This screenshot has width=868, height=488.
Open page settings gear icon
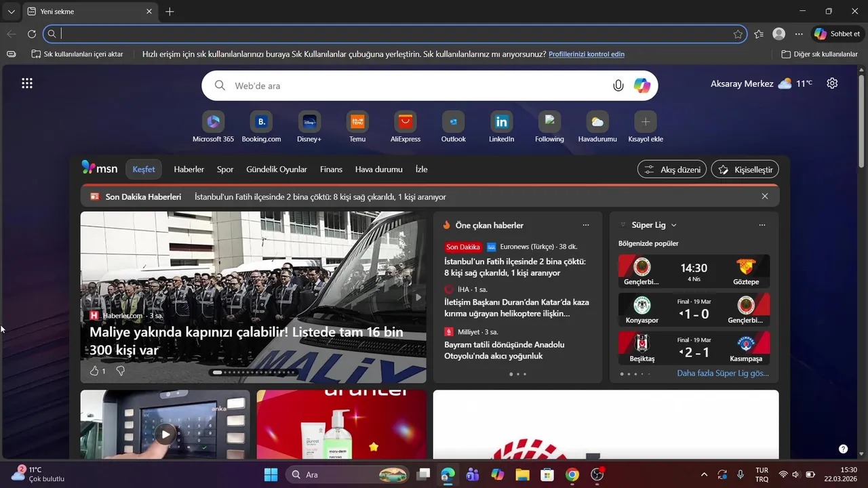[832, 83]
